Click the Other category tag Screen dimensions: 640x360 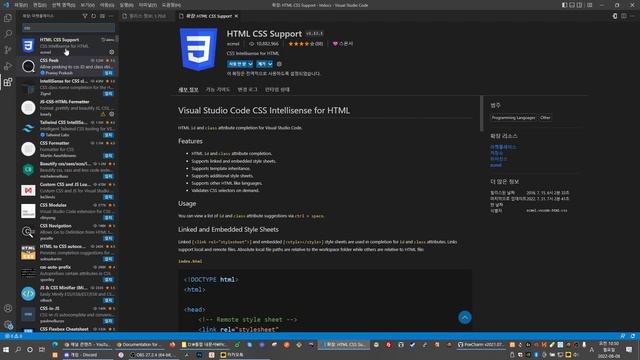tap(545, 118)
